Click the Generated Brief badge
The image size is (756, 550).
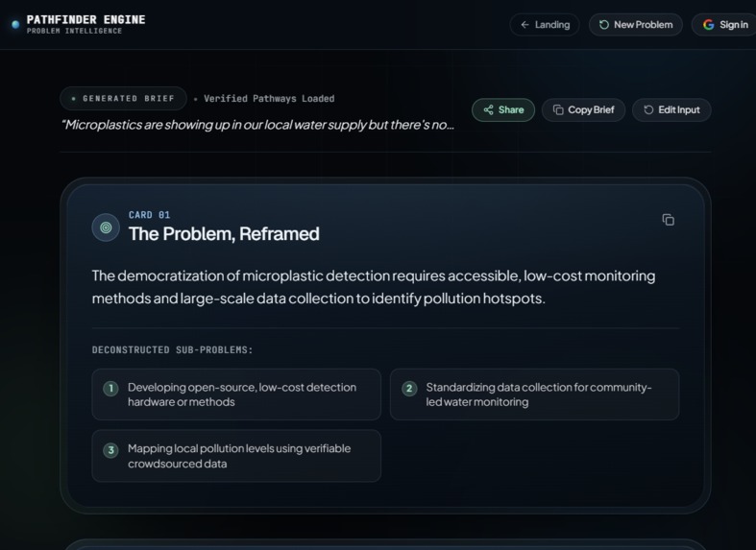point(123,98)
